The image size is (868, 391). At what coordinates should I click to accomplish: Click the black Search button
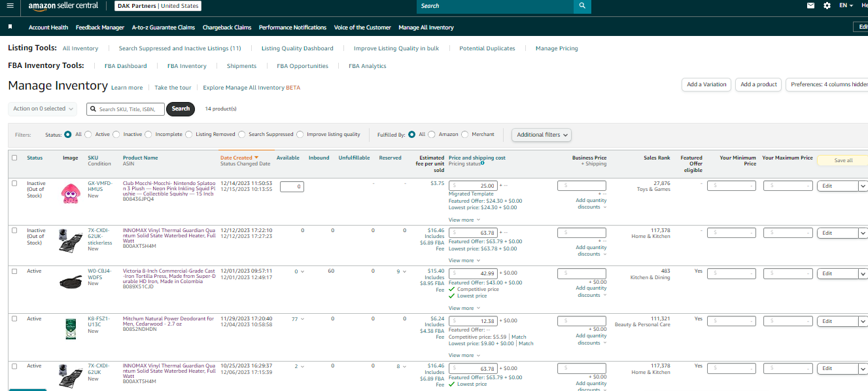click(x=181, y=109)
